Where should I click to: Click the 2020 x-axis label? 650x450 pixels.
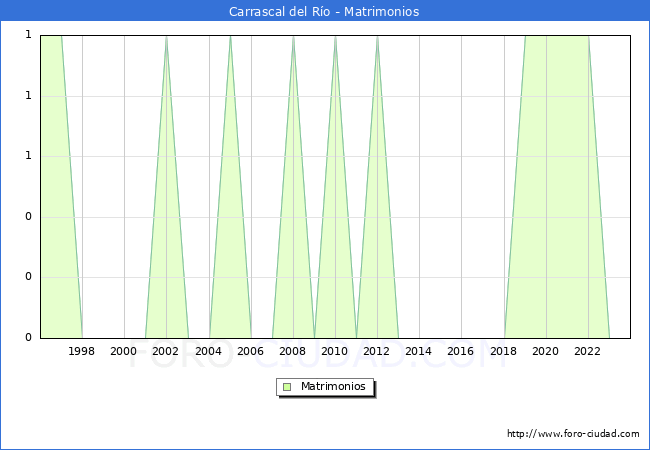click(x=546, y=351)
